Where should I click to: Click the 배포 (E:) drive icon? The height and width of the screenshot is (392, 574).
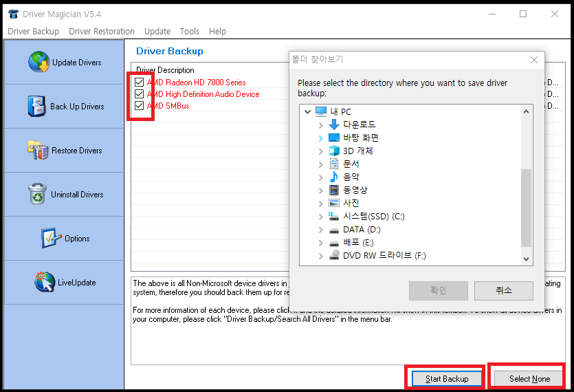pos(334,243)
